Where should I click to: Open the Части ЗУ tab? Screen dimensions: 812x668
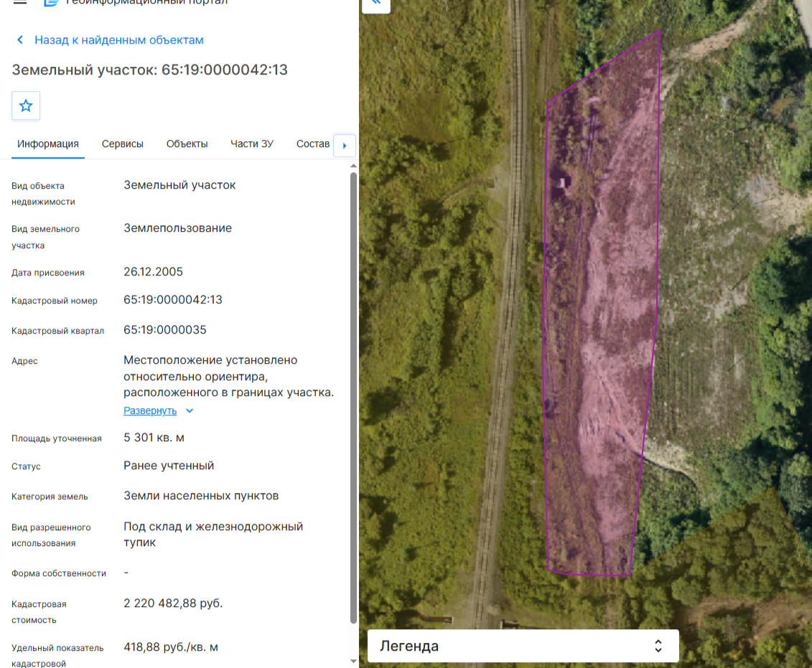252,144
